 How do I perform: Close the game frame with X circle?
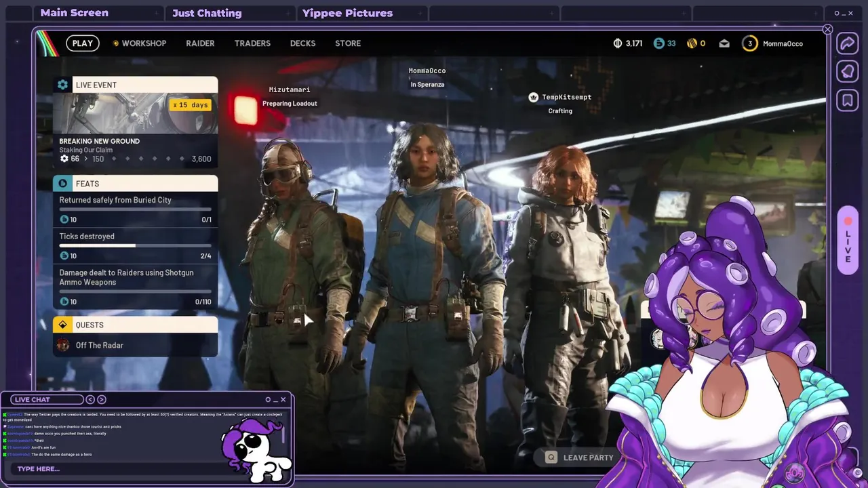827,29
